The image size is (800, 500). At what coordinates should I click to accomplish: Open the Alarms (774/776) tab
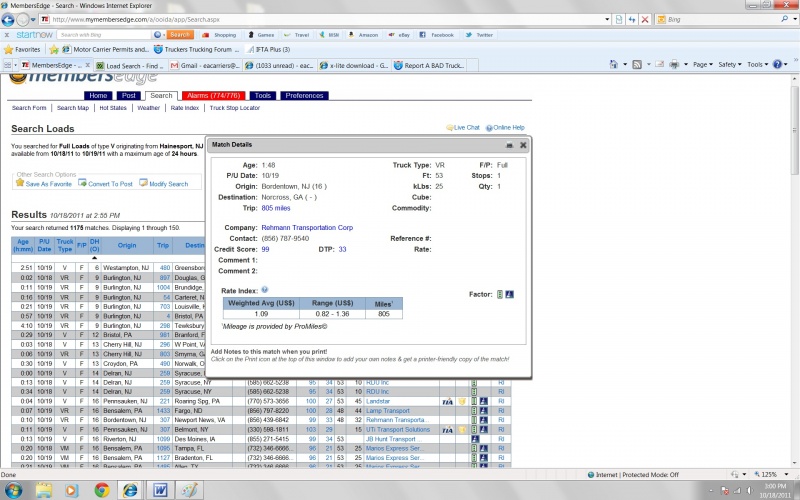[x=213, y=95]
